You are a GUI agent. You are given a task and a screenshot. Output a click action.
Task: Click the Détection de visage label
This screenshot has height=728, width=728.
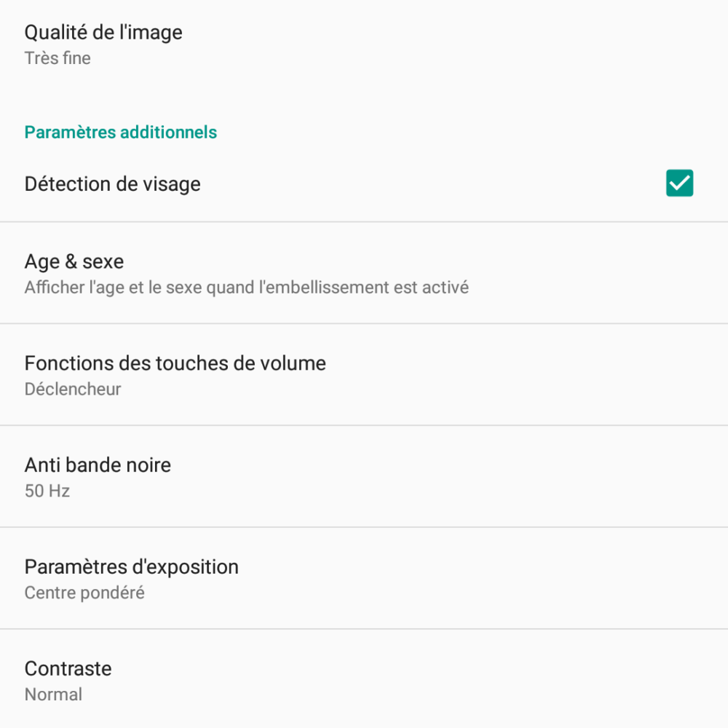click(x=112, y=184)
